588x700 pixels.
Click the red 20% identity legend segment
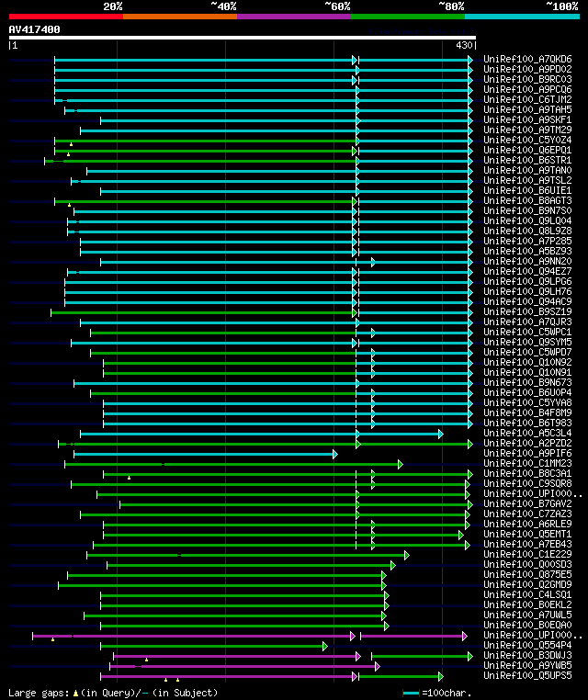pyautogui.click(x=66, y=17)
